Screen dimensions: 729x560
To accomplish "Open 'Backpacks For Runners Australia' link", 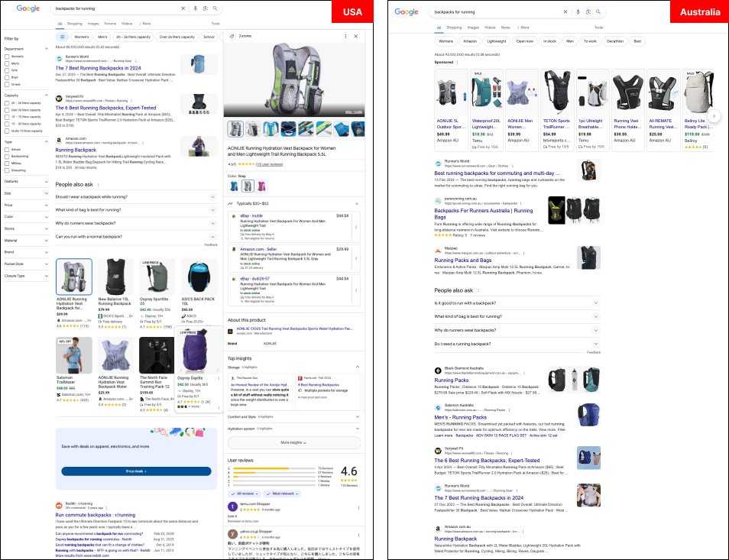I will 484,214.
